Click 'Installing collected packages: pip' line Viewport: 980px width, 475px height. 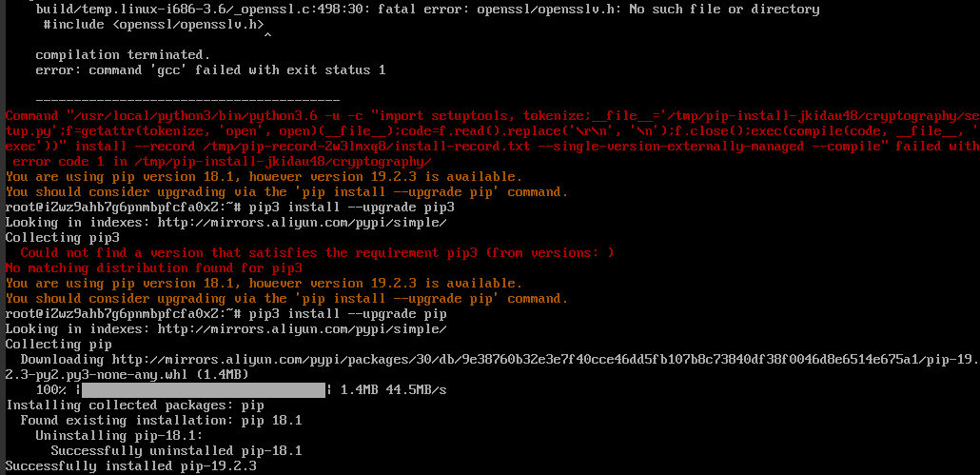pos(134,405)
